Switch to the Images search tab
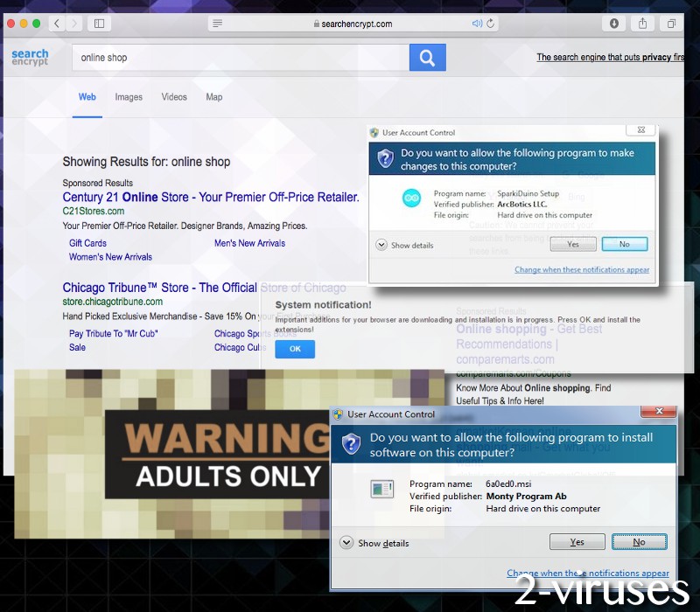The image size is (700, 612). tap(129, 97)
